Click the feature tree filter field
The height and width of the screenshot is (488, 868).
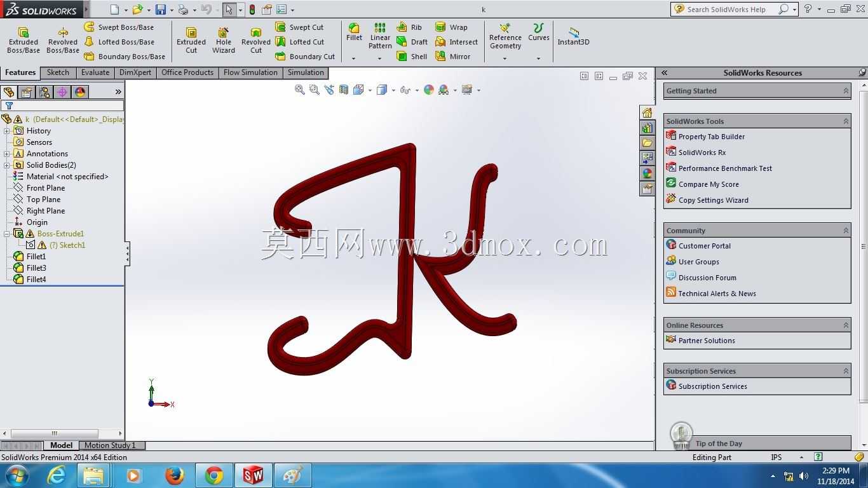(62, 105)
